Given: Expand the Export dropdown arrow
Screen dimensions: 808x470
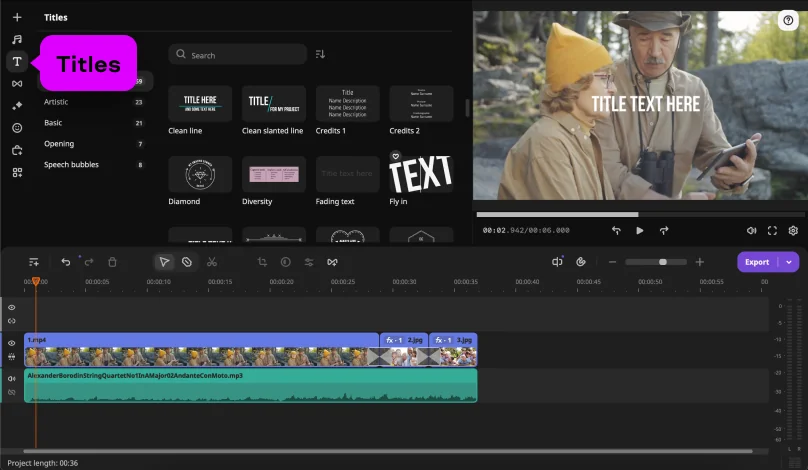Looking at the screenshot, I should point(790,262).
